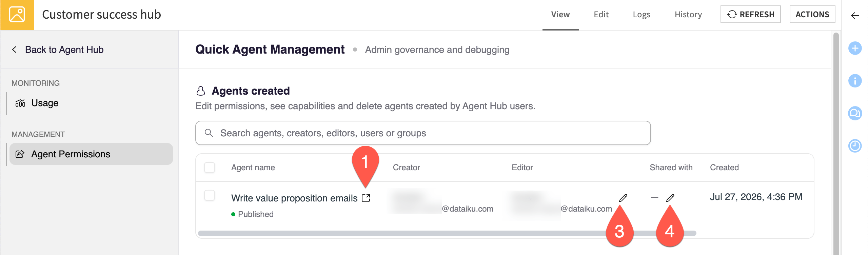This screenshot has height=255, width=868.
Task: Switch to the View tab
Action: click(560, 15)
